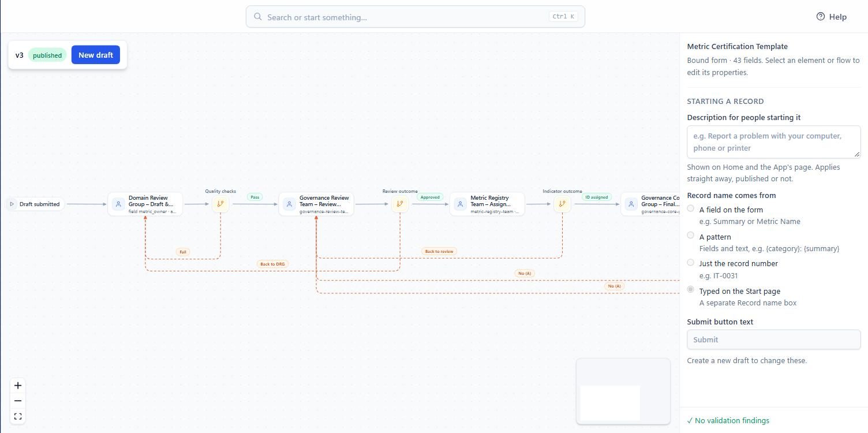The image size is (868, 433).
Task: Select the Approved flow label
Action: tap(430, 197)
